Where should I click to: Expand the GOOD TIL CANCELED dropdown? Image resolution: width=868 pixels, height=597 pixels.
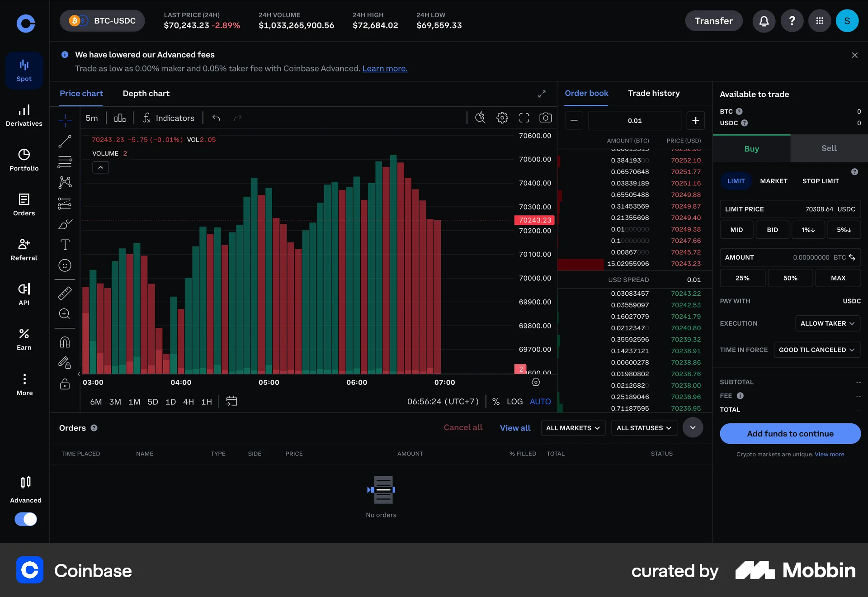click(x=817, y=350)
